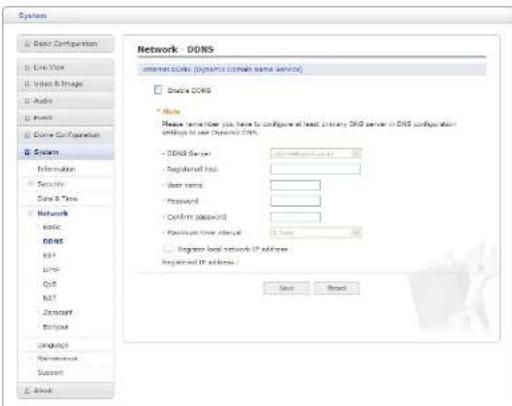The width and height of the screenshot is (512, 406).
Task: Click the Registered host input field
Action: tap(315, 169)
